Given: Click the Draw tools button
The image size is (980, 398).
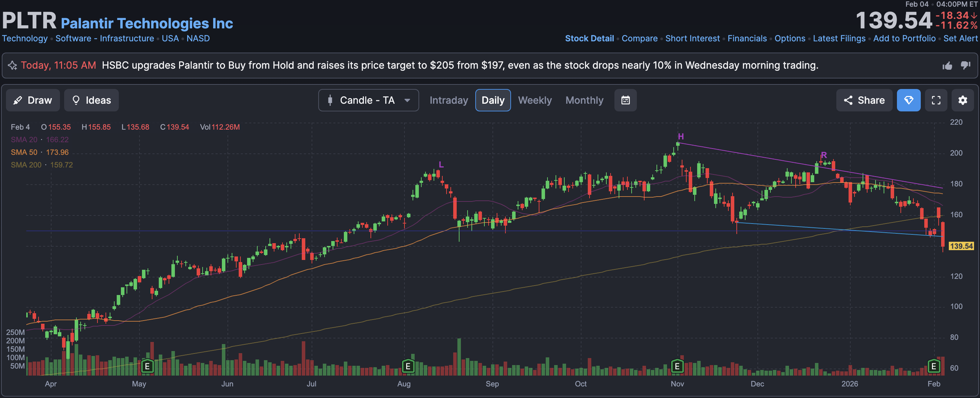Looking at the screenshot, I should (33, 100).
